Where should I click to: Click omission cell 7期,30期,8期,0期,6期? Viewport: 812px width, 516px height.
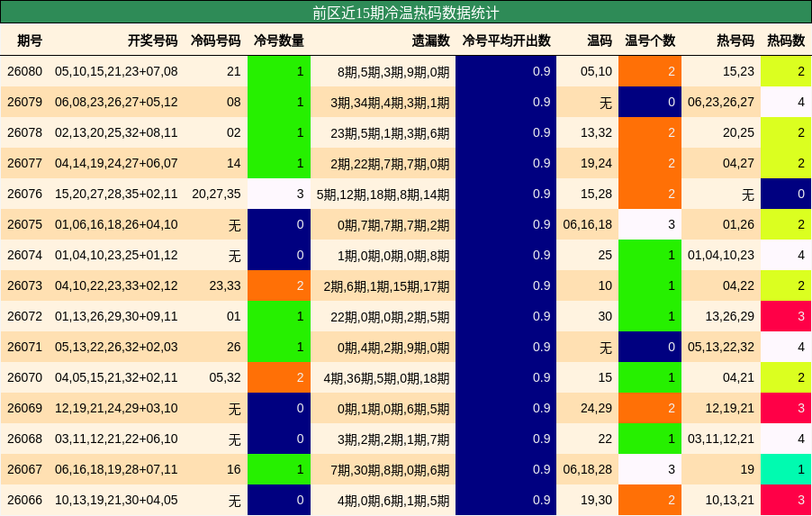(x=390, y=469)
